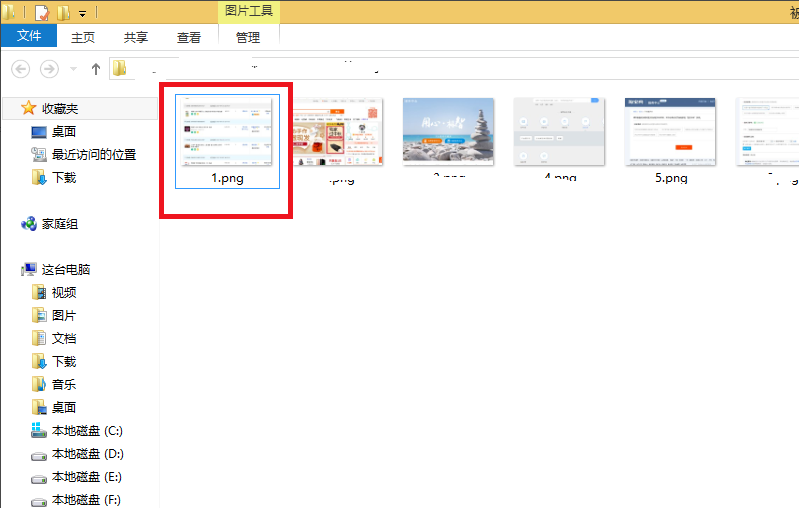This screenshot has height=508, width=799.
Task: Go up one folder level
Action: pos(96,69)
